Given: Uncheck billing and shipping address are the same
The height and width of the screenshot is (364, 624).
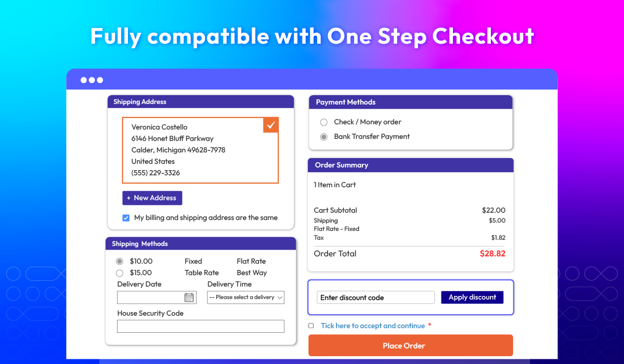Looking at the screenshot, I should tap(126, 218).
